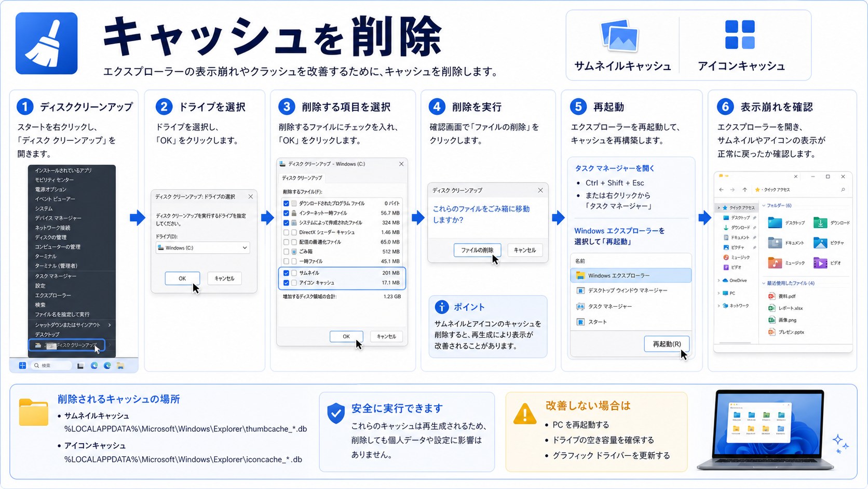Open the ミュージック folder icon in フォルダー
The height and width of the screenshot is (489, 868).
pos(775,263)
